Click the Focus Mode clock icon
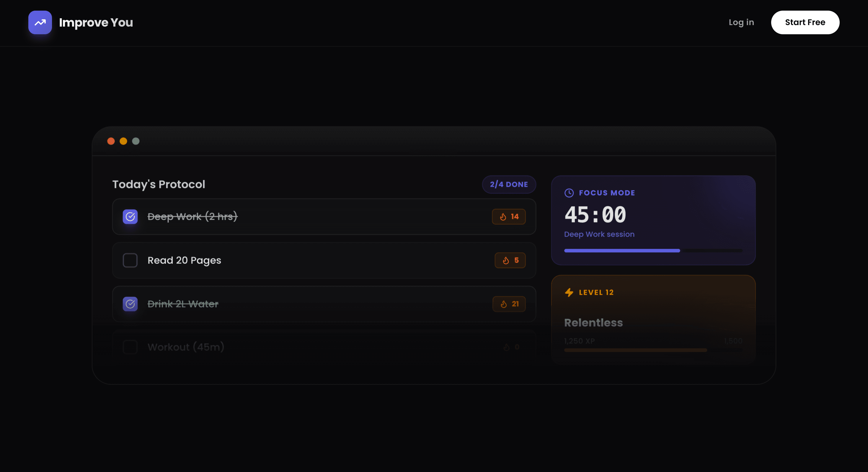Screen dimensions: 868x472 (x=569, y=193)
